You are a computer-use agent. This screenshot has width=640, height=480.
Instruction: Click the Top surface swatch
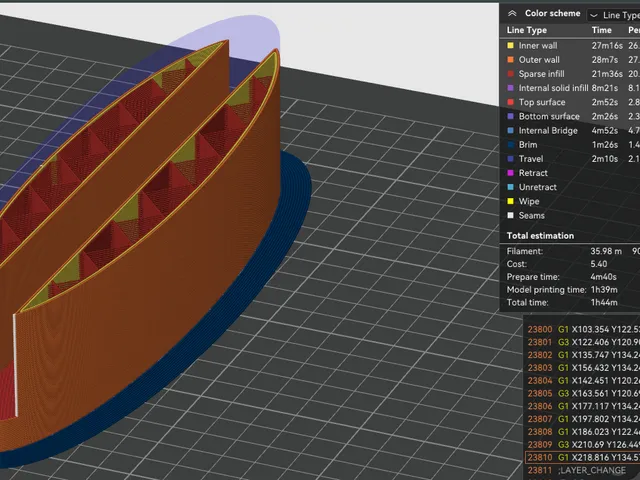pos(510,102)
